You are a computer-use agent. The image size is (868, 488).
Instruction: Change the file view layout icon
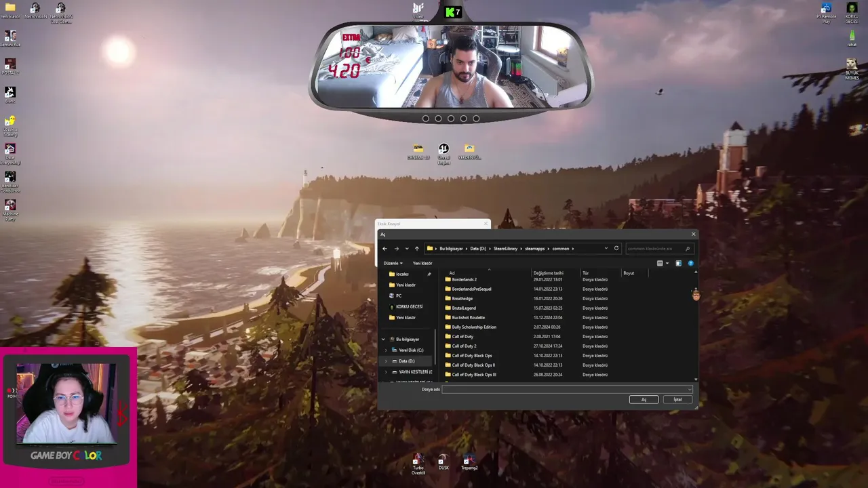point(660,263)
